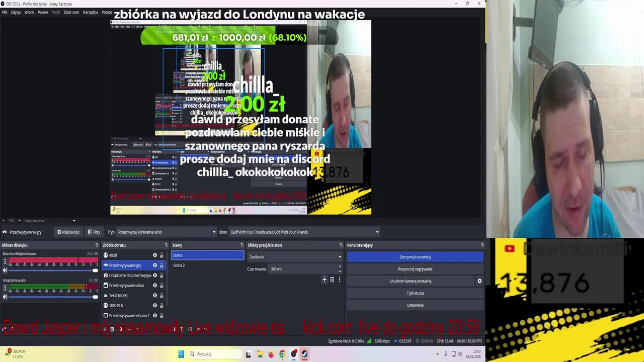Undock the Źródła obrazu panel
The height and width of the screenshot is (362, 644).
[166, 245]
